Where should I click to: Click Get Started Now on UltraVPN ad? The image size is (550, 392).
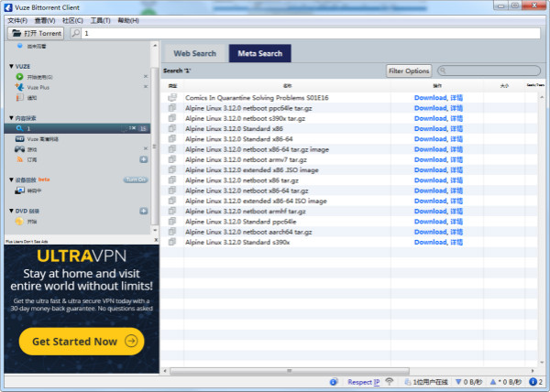tap(81, 342)
